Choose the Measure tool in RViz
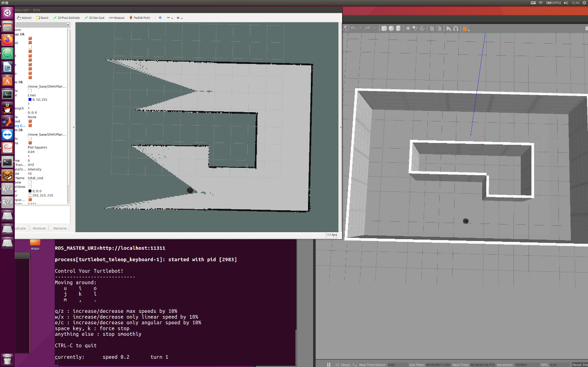The width and height of the screenshot is (588, 367). [x=117, y=18]
